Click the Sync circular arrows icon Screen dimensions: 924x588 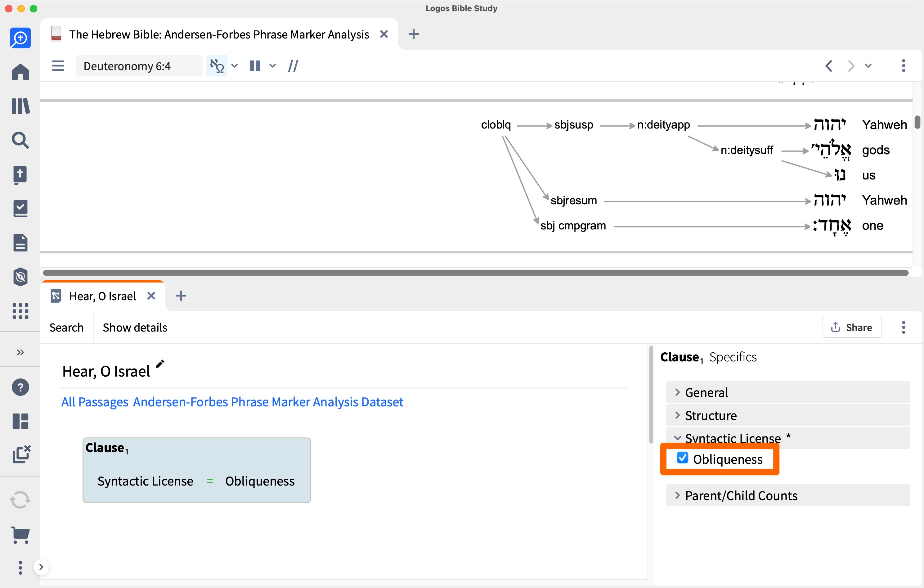click(20, 500)
